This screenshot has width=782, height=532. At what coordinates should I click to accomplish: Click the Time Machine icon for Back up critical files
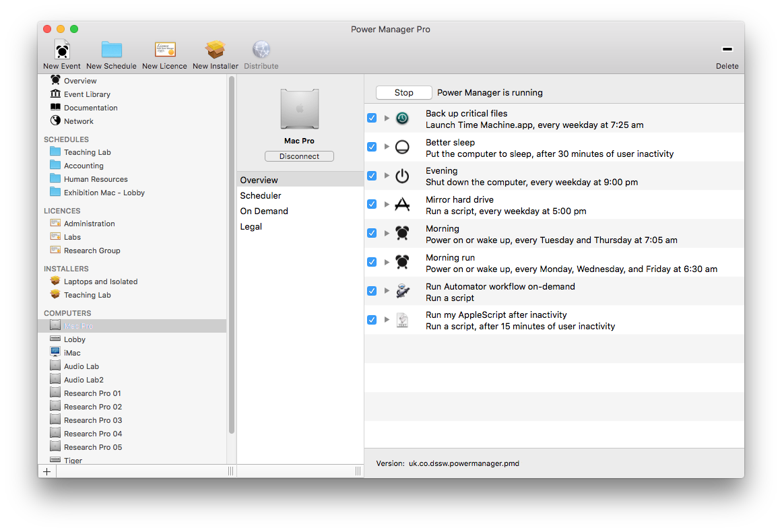point(403,118)
